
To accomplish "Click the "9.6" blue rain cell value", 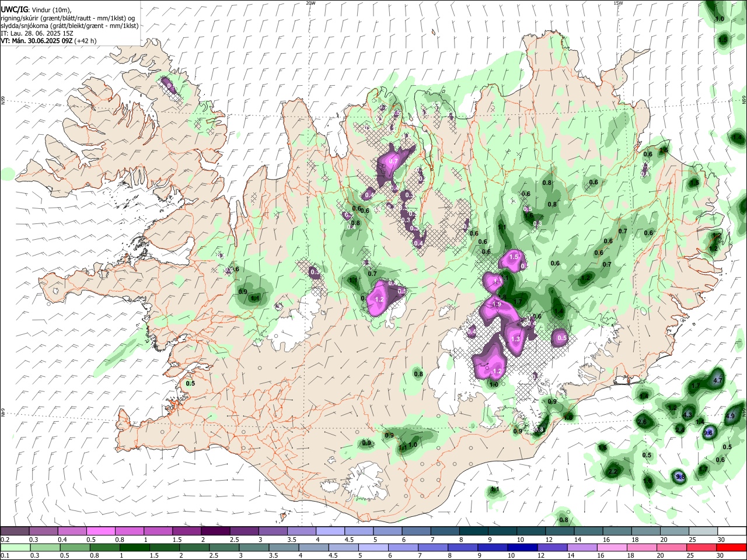I will [x=708, y=433].
